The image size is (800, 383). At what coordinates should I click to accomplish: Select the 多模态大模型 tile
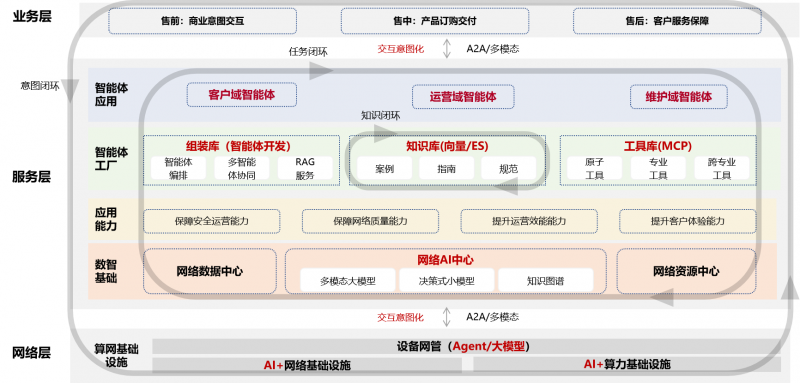(x=348, y=280)
